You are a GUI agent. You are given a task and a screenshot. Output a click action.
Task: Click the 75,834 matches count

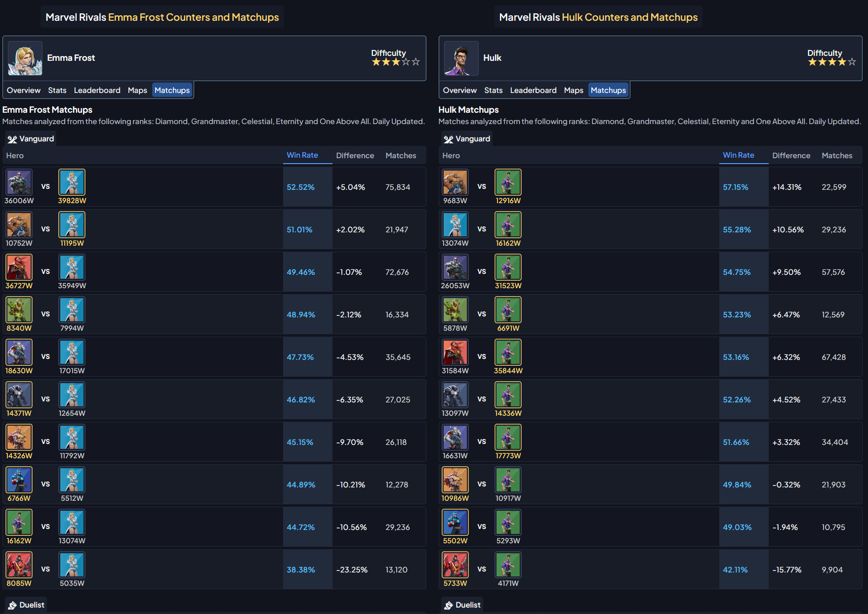[x=398, y=187]
